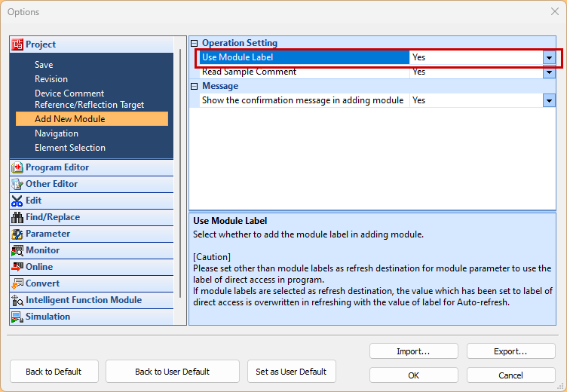This screenshot has width=567, height=392.
Task: Click the Program Editor category icon
Action: pyautogui.click(x=17, y=167)
